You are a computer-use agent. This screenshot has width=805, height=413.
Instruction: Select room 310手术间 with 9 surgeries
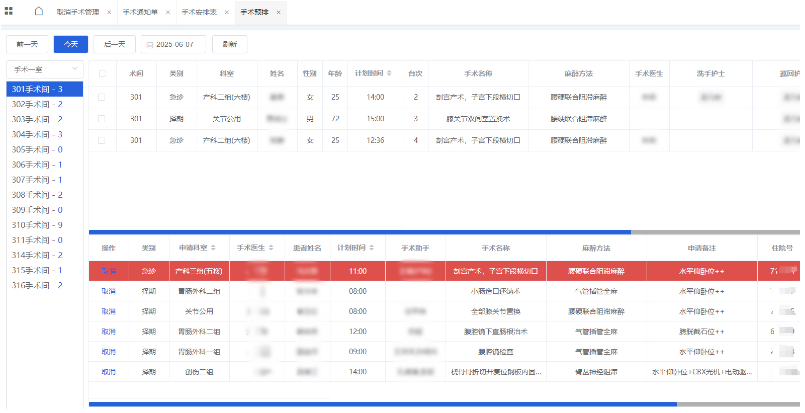point(45,225)
